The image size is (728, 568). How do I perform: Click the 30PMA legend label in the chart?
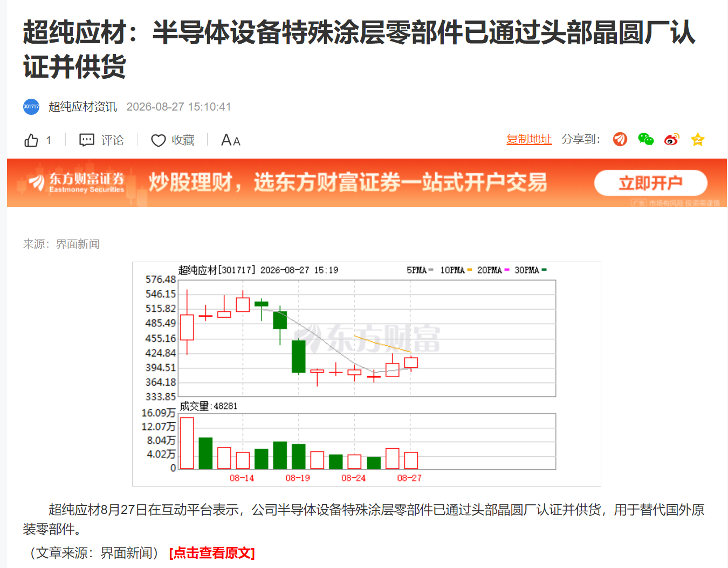(x=526, y=270)
